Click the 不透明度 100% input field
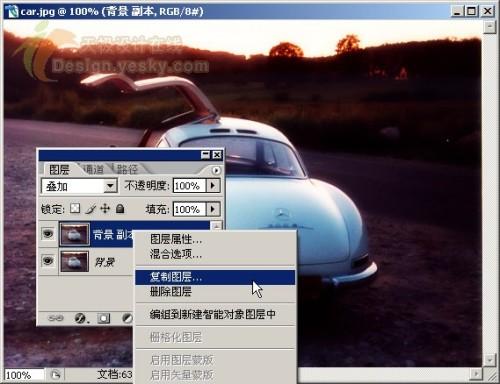 (189, 186)
